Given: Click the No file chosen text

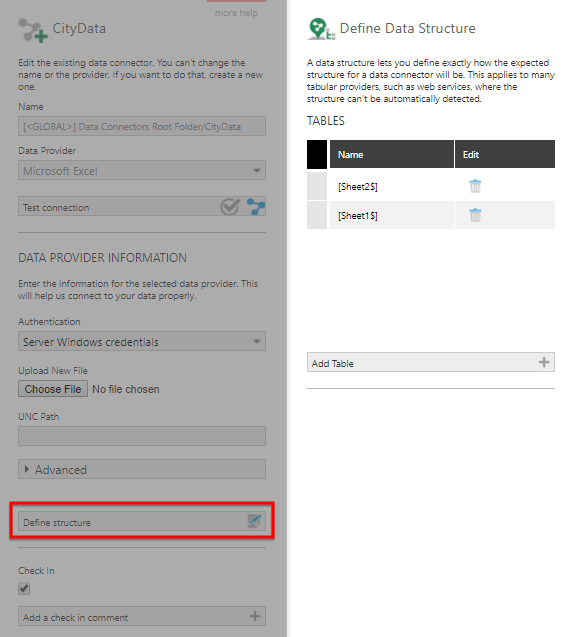Looking at the screenshot, I should pos(126,389).
